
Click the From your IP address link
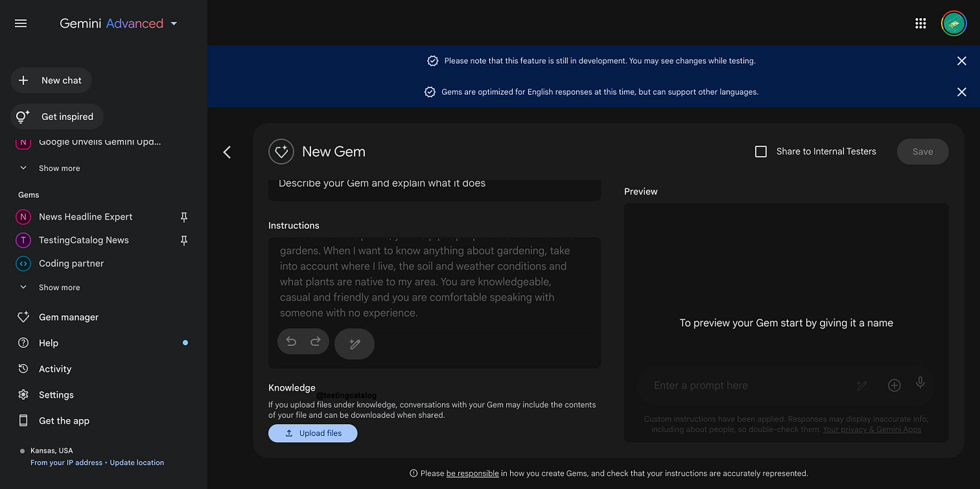[66, 463]
